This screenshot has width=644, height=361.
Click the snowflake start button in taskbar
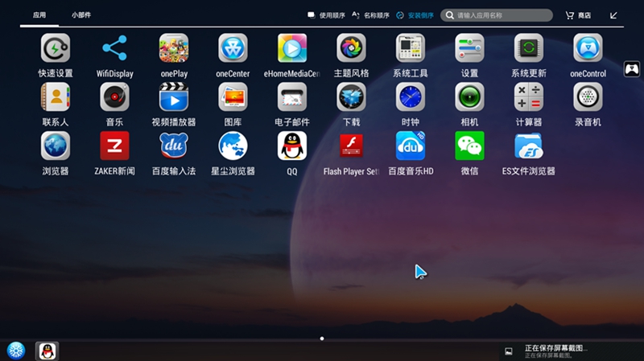(16, 351)
